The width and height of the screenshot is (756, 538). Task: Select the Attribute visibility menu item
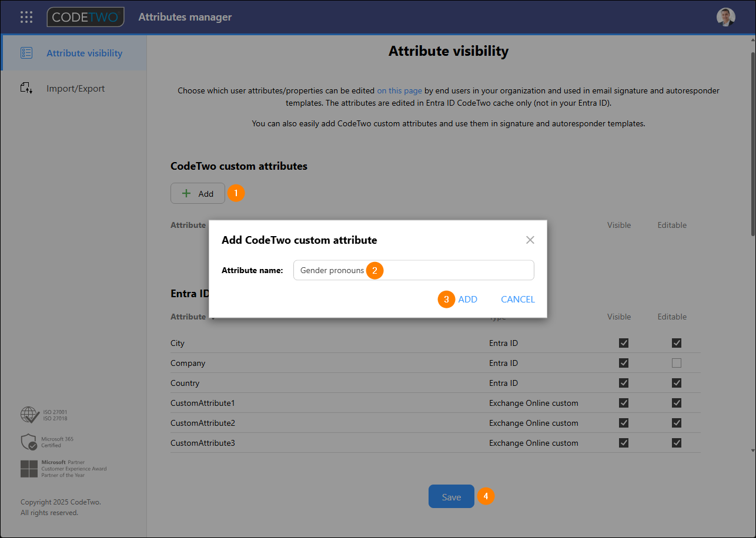pyautogui.click(x=84, y=53)
